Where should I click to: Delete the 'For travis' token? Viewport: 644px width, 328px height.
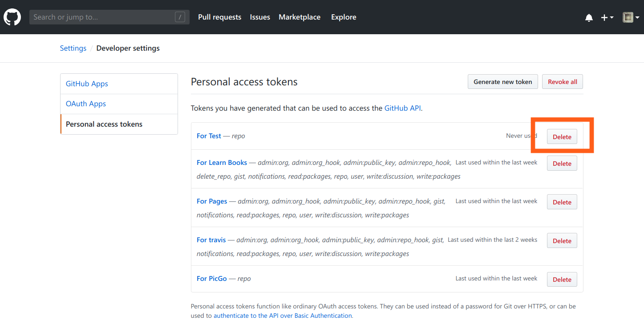coord(562,241)
